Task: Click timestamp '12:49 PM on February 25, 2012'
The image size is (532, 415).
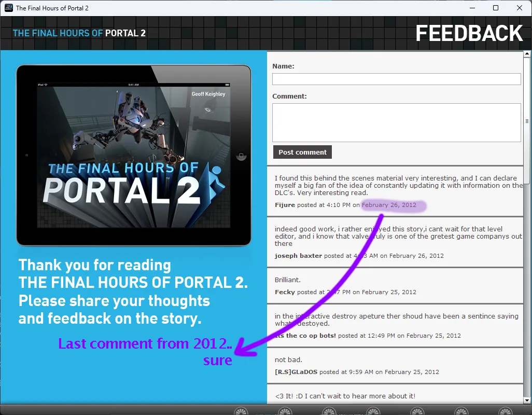Action: (x=414, y=336)
